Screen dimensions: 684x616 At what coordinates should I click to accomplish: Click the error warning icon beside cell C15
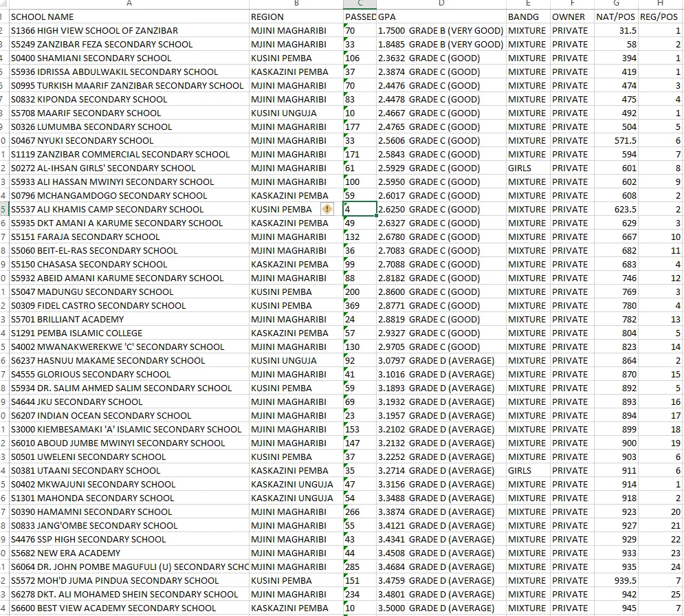[x=328, y=210]
